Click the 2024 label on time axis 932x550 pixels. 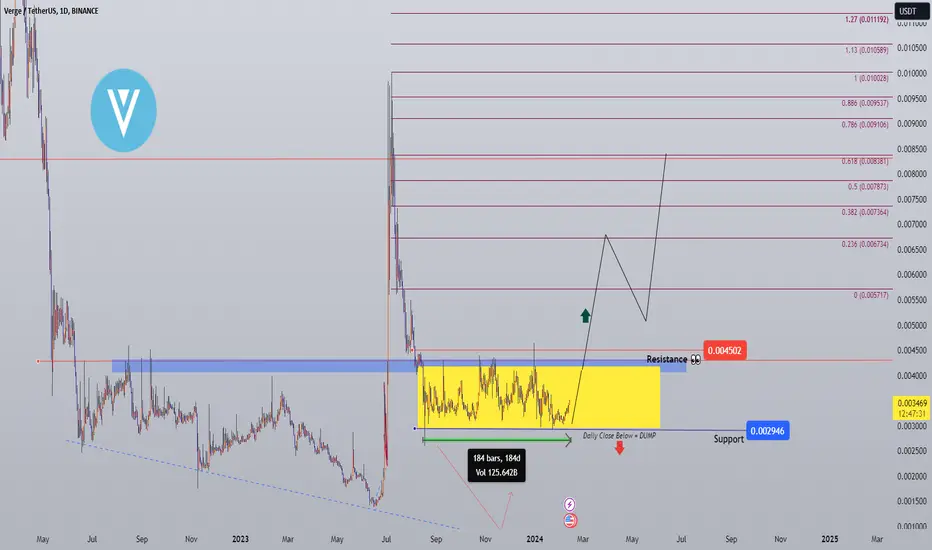(534, 539)
